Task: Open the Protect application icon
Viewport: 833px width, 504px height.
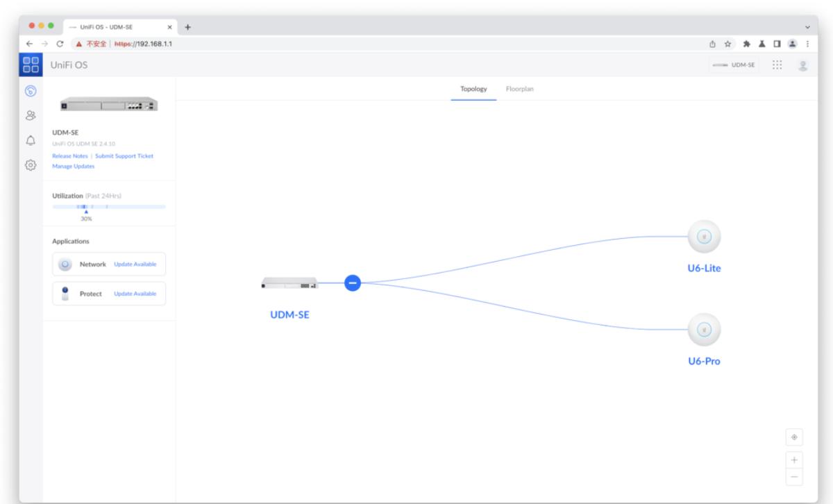Action: tap(65, 293)
